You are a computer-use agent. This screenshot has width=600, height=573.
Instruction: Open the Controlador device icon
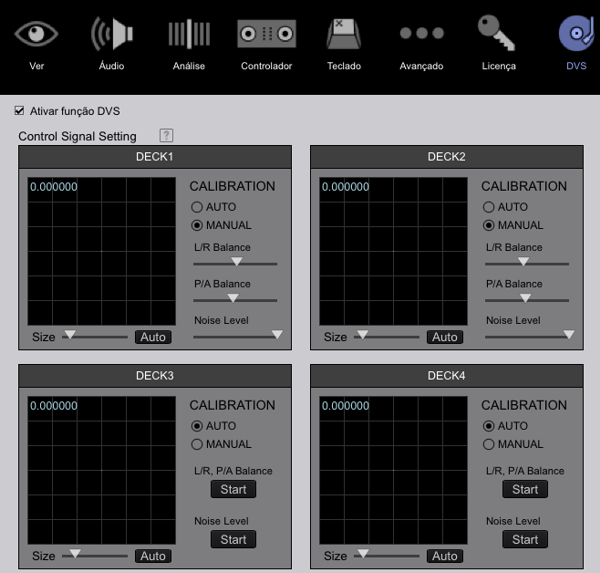267,34
